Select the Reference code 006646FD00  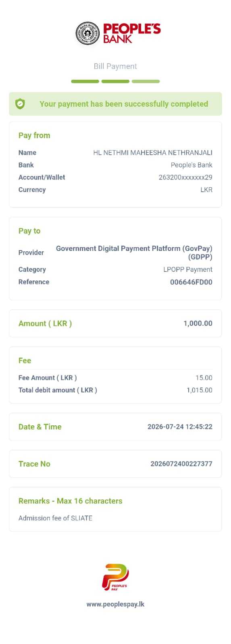coord(191,282)
